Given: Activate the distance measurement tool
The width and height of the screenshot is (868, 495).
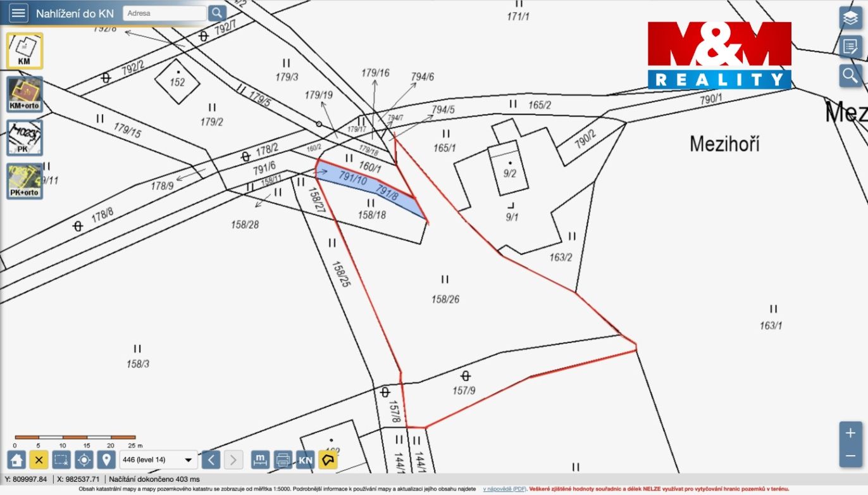Looking at the screenshot, I should point(260,460).
